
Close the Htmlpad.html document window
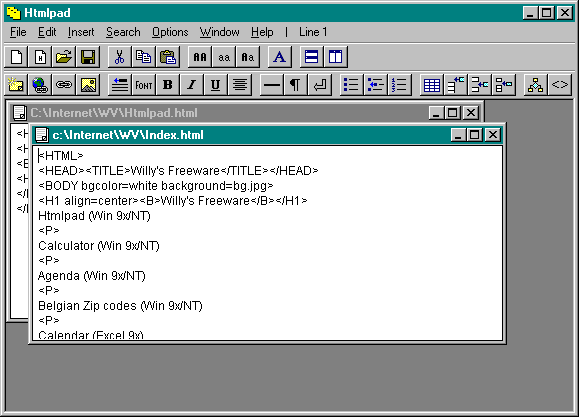471,113
